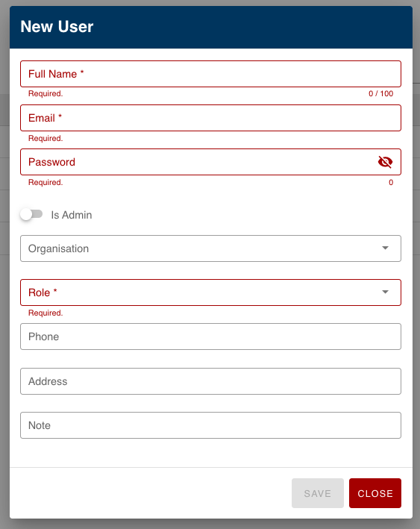Select the Phone text field
420x529 pixels.
(x=210, y=337)
